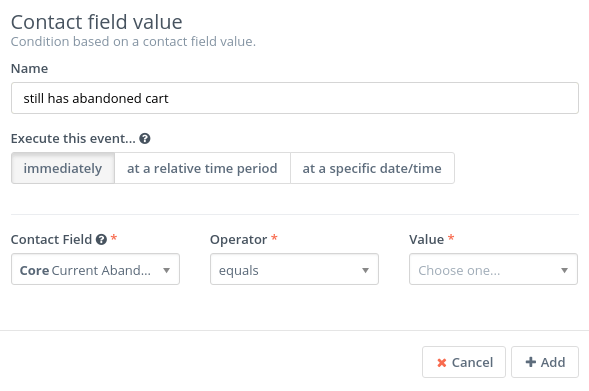The image size is (589, 391).
Task: Cancel the contact field condition dialog
Action: 464,362
